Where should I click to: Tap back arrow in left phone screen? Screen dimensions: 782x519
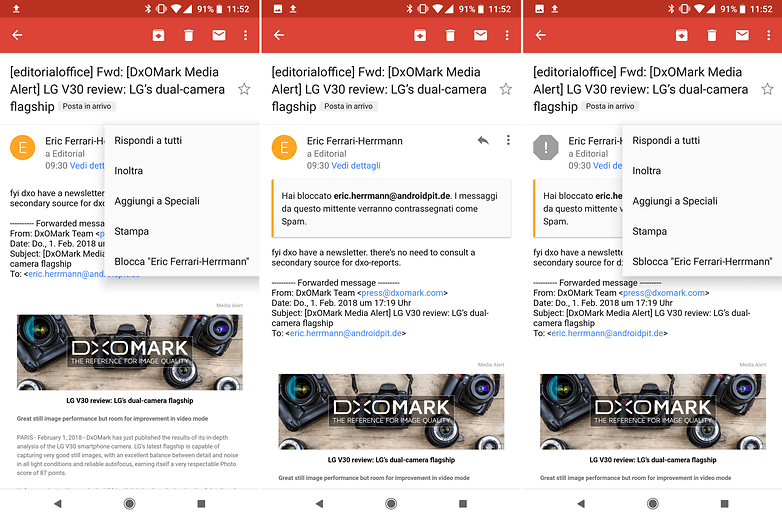click(17, 35)
